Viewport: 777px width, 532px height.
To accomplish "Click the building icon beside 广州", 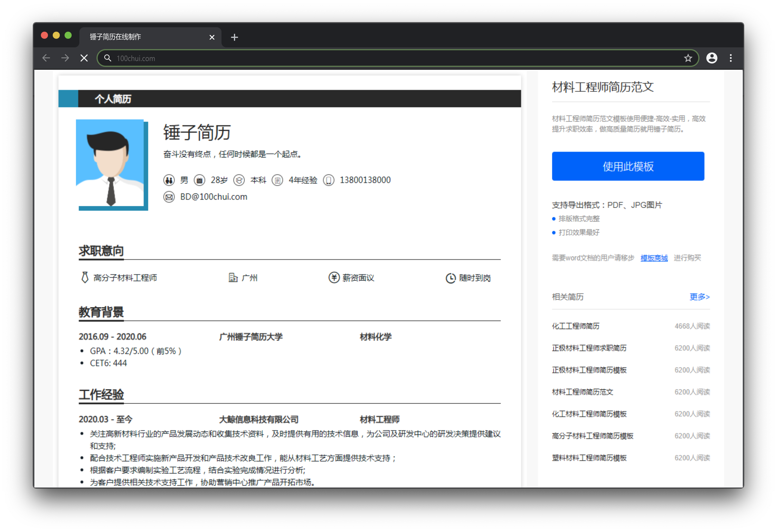I will pyautogui.click(x=233, y=277).
